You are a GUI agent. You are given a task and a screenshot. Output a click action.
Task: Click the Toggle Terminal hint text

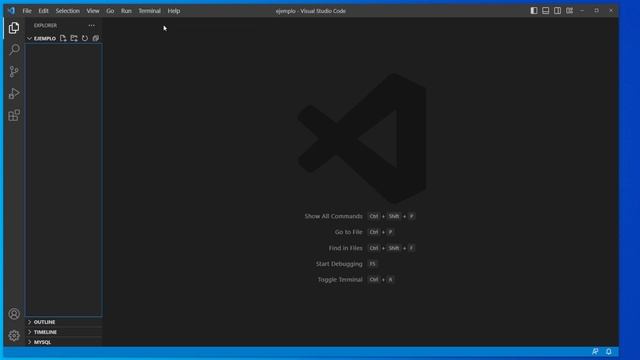click(x=340, y=280)
